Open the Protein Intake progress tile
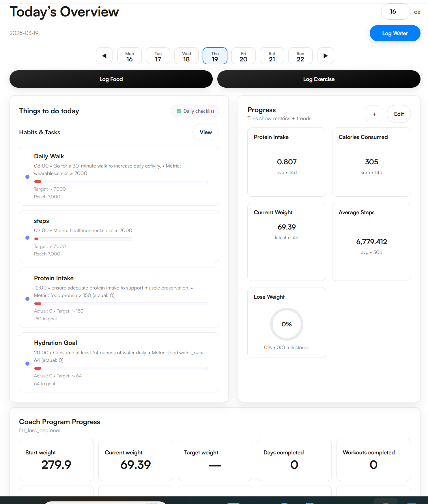 pos(287,162)
